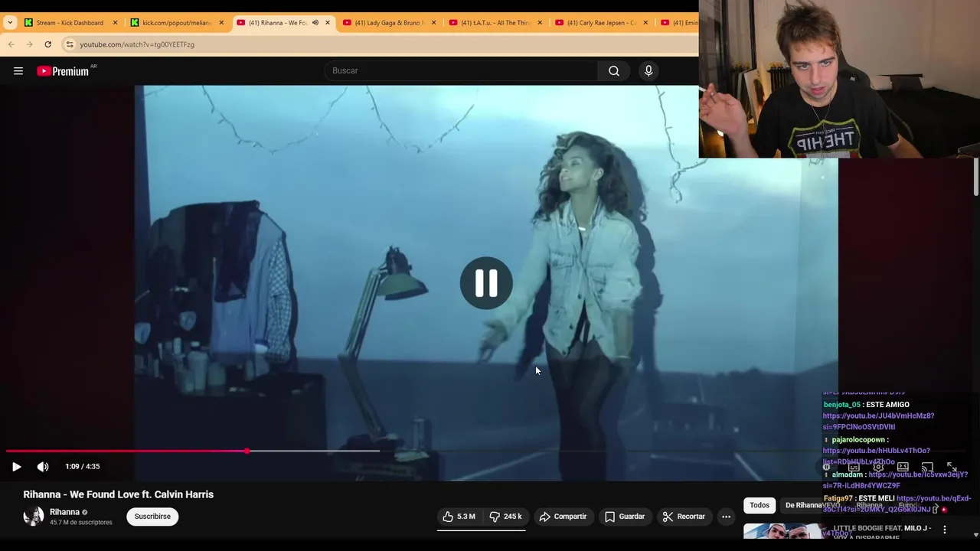
Task: Open Rihanna channel avatar
Action: [34, 517]
